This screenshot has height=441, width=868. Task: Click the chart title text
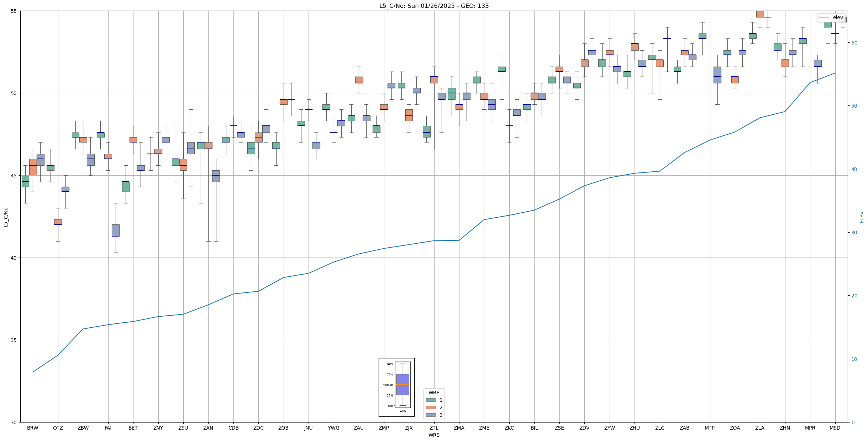[434, 6]
